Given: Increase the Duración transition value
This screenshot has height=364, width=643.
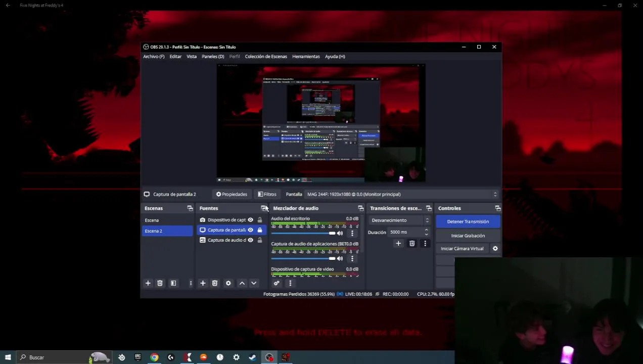Looking at the screenshot, I should (426, 230).
